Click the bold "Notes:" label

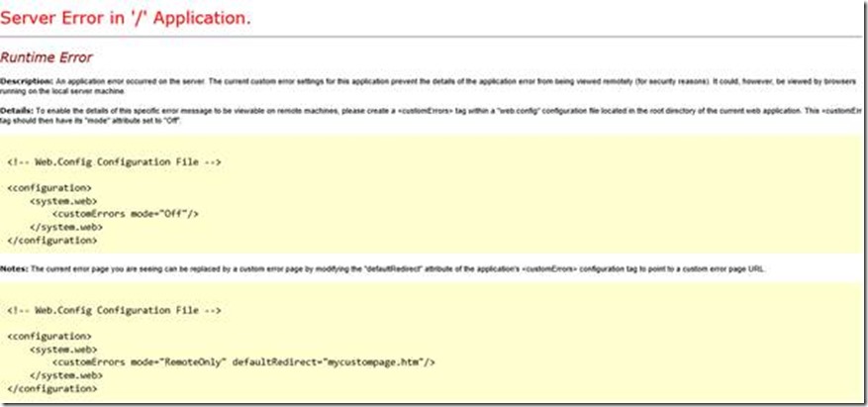click(x=14, y=268)
